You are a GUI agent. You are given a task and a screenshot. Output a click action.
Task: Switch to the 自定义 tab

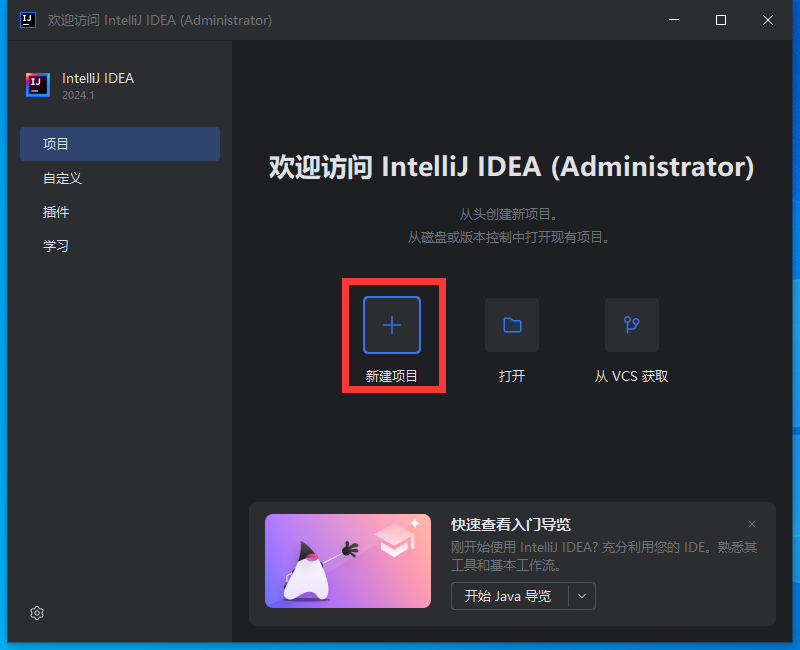click(120, 178)
